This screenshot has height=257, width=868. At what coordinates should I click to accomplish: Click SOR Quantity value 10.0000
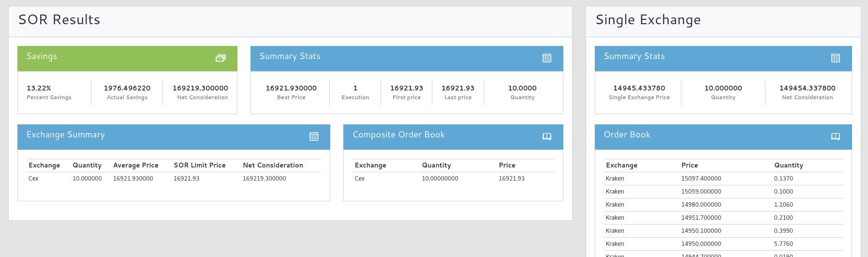point(522,88)
